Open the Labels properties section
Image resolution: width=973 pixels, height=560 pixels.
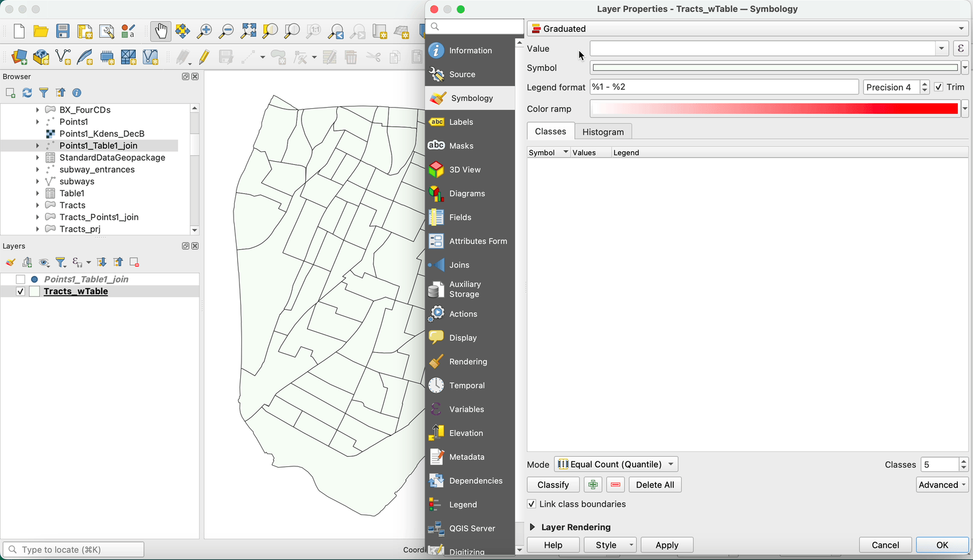pyautogui.click(x=460, y=122)
